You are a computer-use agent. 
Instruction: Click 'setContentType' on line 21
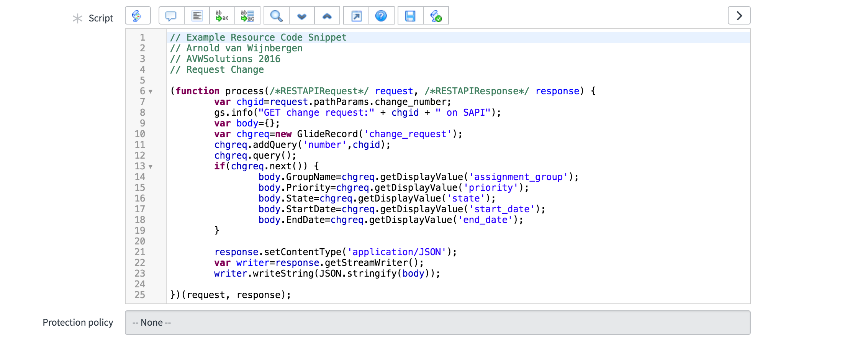tap(303, 252)
